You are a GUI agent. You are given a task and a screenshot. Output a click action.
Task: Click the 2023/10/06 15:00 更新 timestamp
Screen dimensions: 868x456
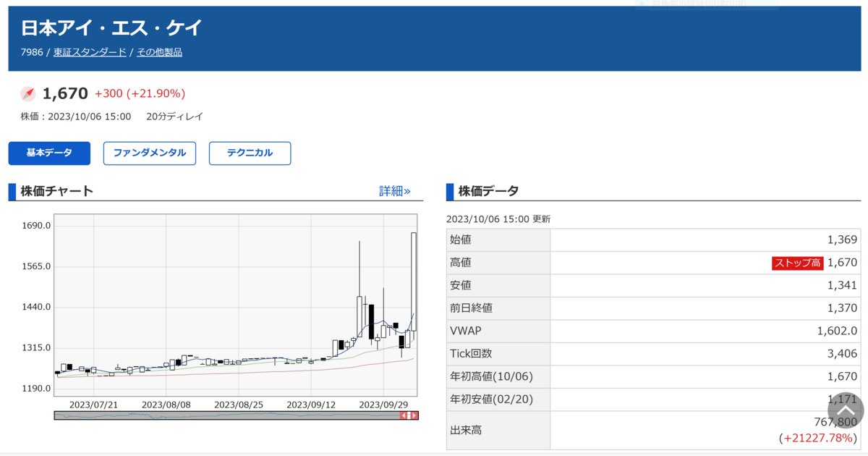click(x=498, y=219)
